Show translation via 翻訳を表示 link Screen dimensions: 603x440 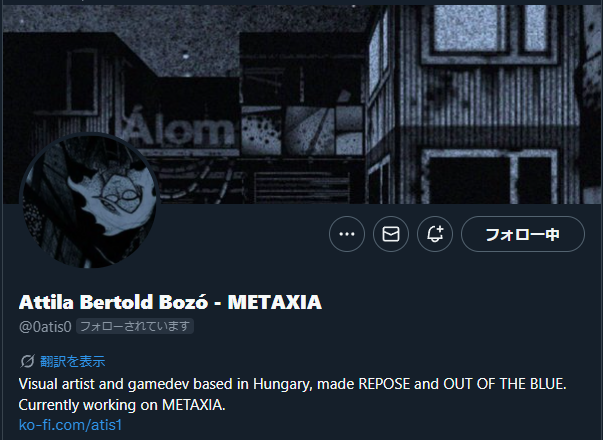73,362
